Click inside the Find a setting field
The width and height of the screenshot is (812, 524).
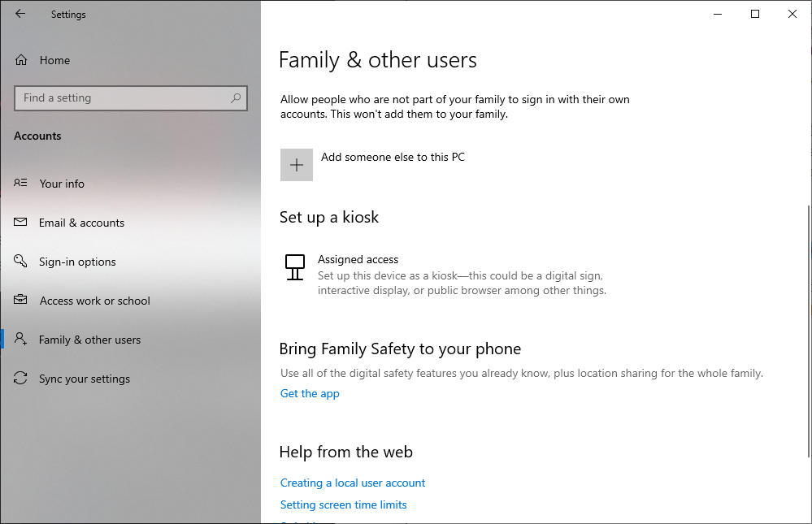pos(122,97)
